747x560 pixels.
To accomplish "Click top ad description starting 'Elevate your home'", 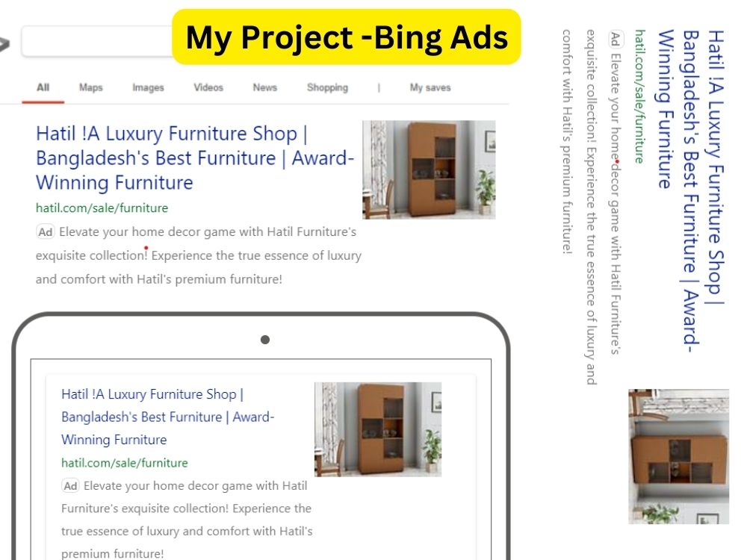I will click(x=199, y=255).
